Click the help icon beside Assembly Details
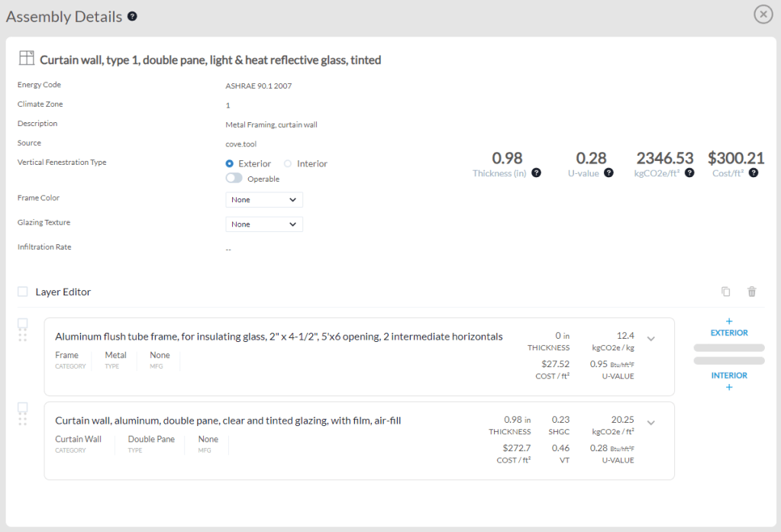Viewport: 781px width, 532px height. pos(133,17)
